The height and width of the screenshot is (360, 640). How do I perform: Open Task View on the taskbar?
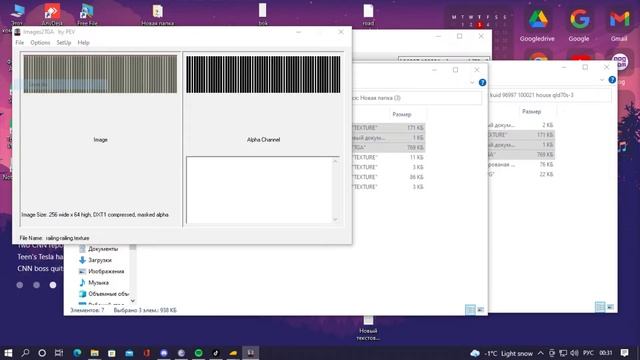[x=59, y=353]
